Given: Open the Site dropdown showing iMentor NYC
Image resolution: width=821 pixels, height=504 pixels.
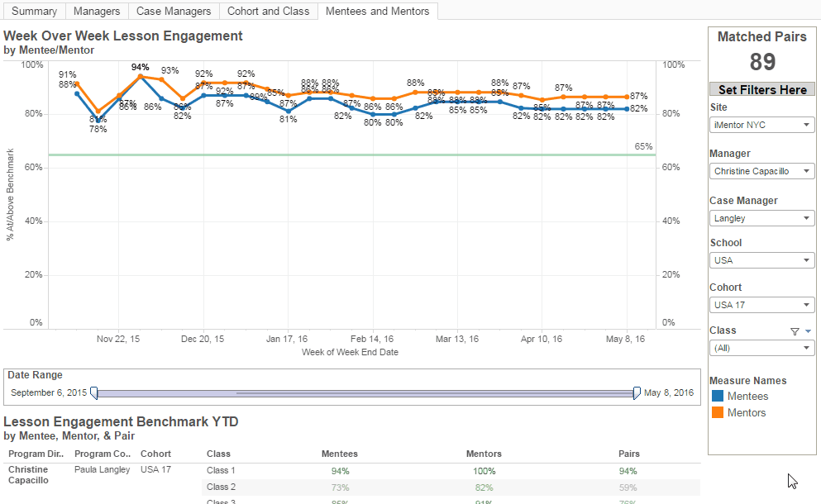Looking at the screenshot, I should 761,125.
